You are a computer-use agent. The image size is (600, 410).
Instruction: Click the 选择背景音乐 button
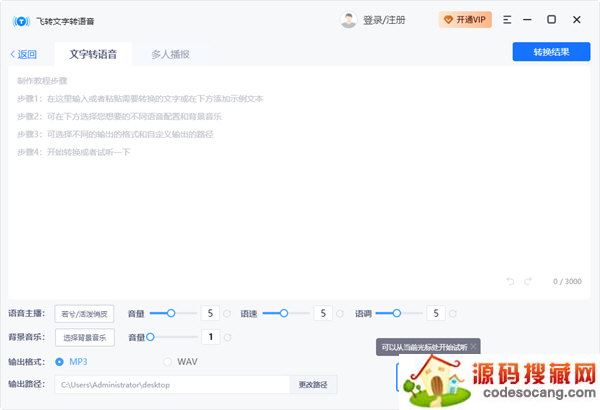pyautogui.click(x=85, y=338)
